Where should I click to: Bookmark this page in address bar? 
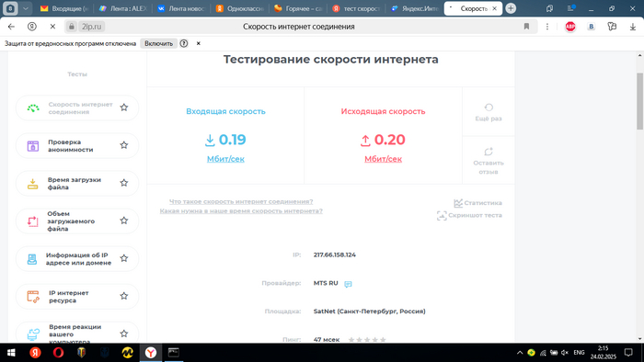pyautogui.click(x=526, y=27)
